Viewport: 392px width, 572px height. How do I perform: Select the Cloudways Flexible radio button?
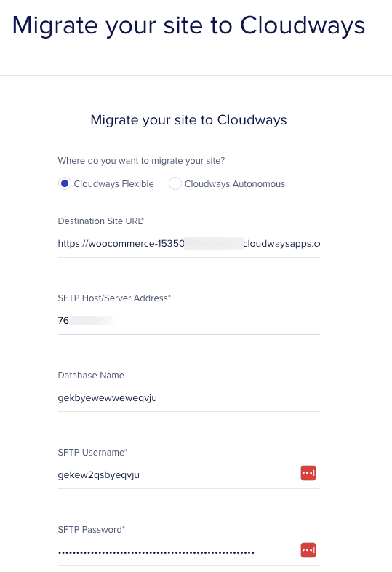[65, 183]
